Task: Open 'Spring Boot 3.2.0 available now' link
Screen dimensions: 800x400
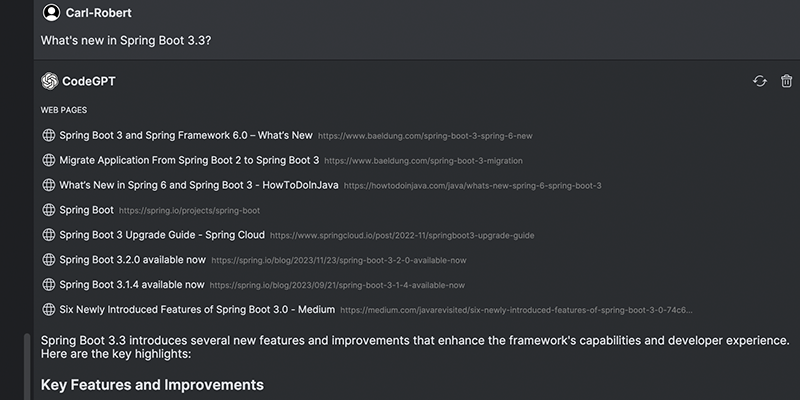Action: pos(132,260)
